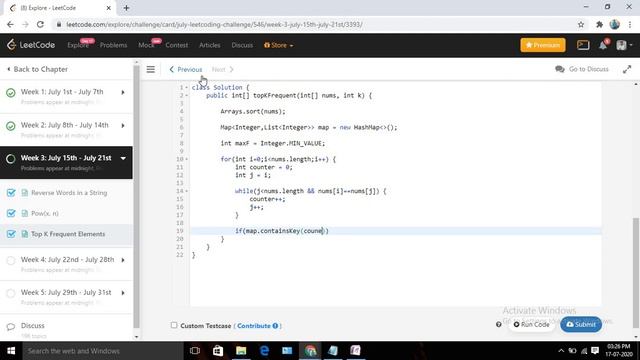Click the Search the web and Windows box

[x=102, y=351]
